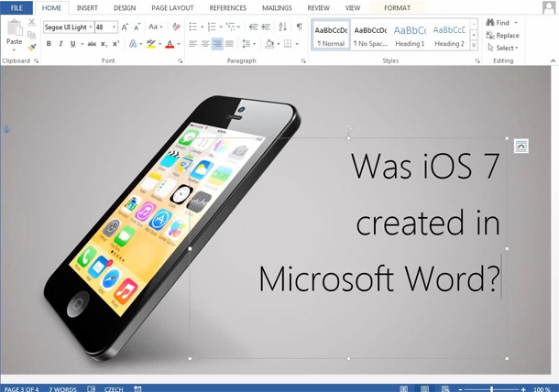Switch to INSERT tab
559x392 pixels.
tap(87, 8)
